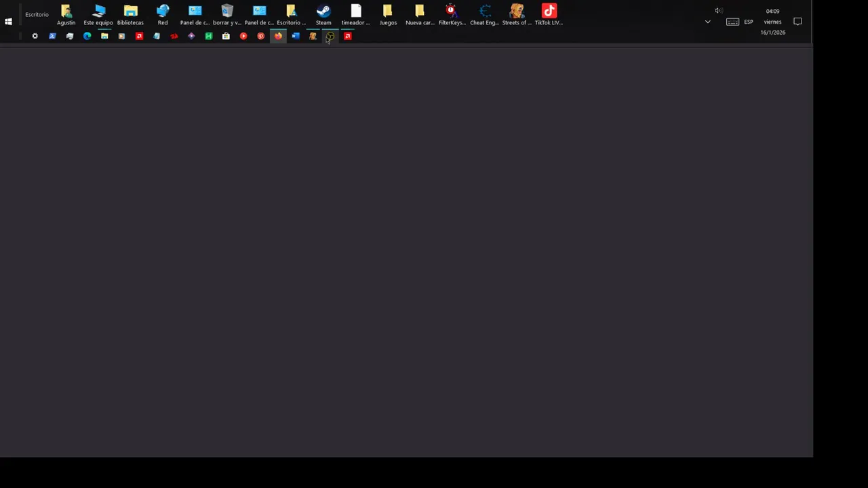Open PowerShell from the taskbar
868x488 pixels.
click(52, 36)
